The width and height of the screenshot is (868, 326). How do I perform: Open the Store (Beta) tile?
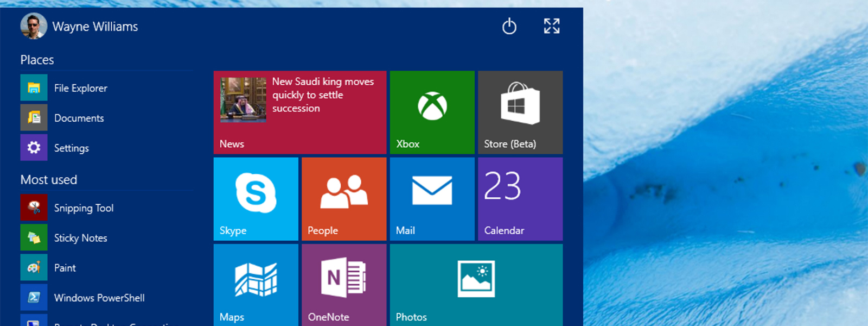(x=520, y=112)
